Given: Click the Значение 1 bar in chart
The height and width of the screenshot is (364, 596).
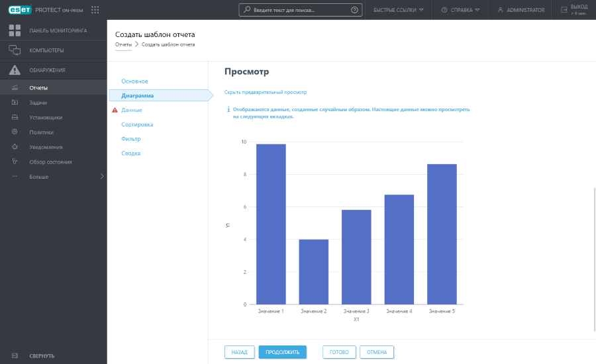Looking at the screenshot, I should tap(271, 224).
